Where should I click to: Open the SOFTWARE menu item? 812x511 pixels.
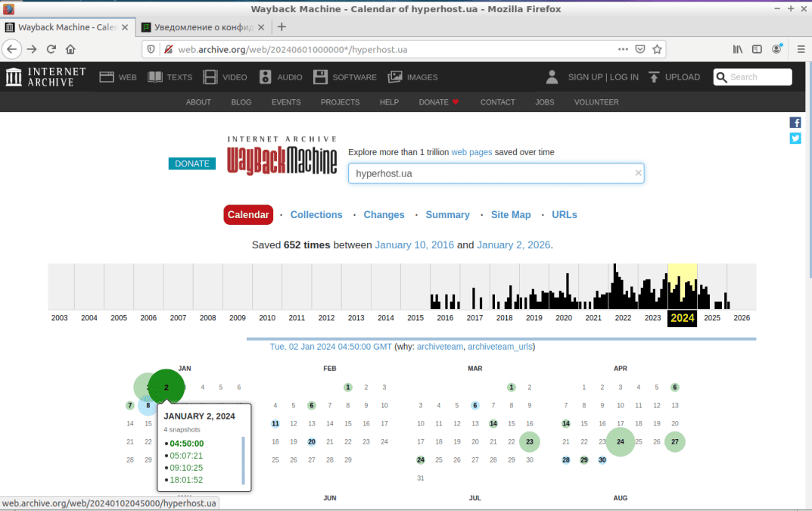click(x=345, y=77)
